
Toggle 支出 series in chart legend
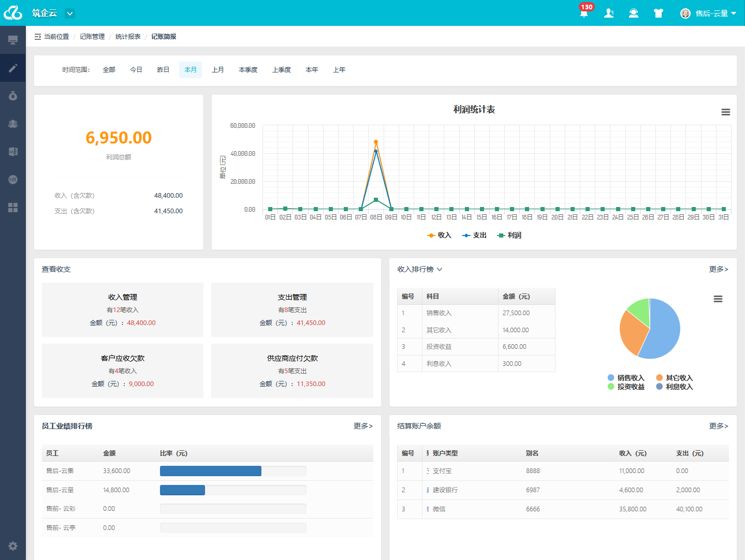tap(474, 235)
